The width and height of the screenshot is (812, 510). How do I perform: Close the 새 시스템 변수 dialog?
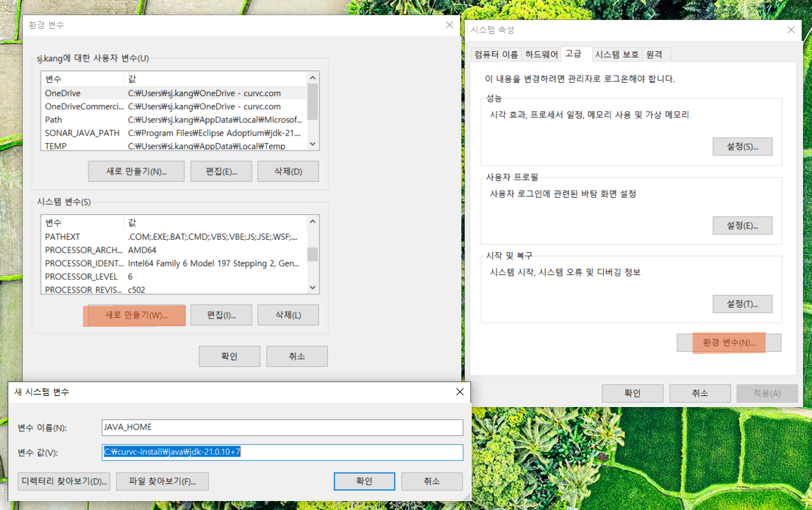click(460, 392)
